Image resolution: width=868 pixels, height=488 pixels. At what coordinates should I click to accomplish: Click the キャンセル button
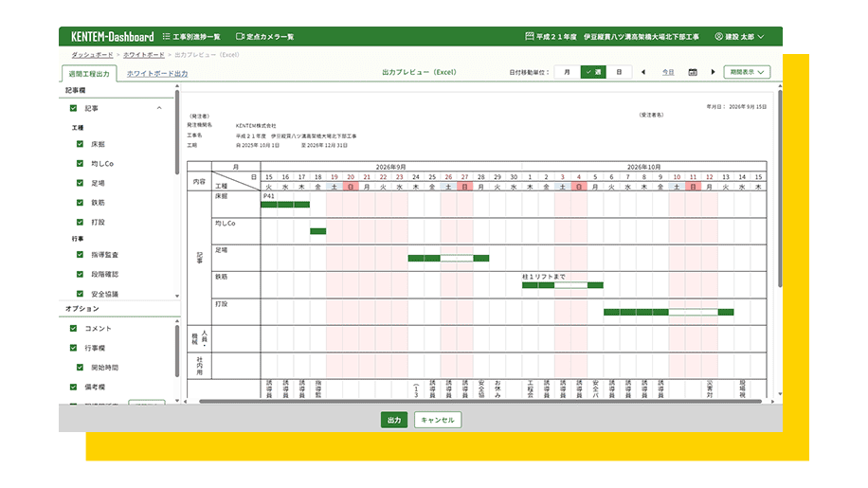pos(438,420)
